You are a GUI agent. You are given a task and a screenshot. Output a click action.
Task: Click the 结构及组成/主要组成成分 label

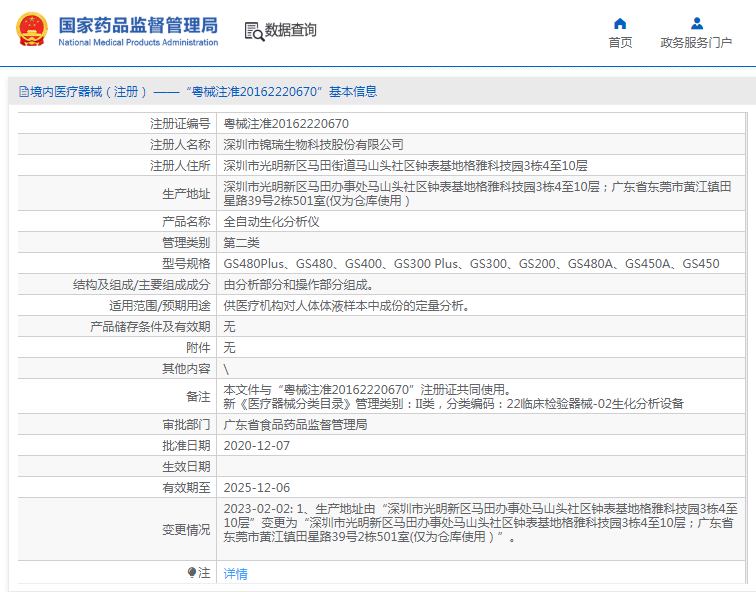click(x=141, y=285)
